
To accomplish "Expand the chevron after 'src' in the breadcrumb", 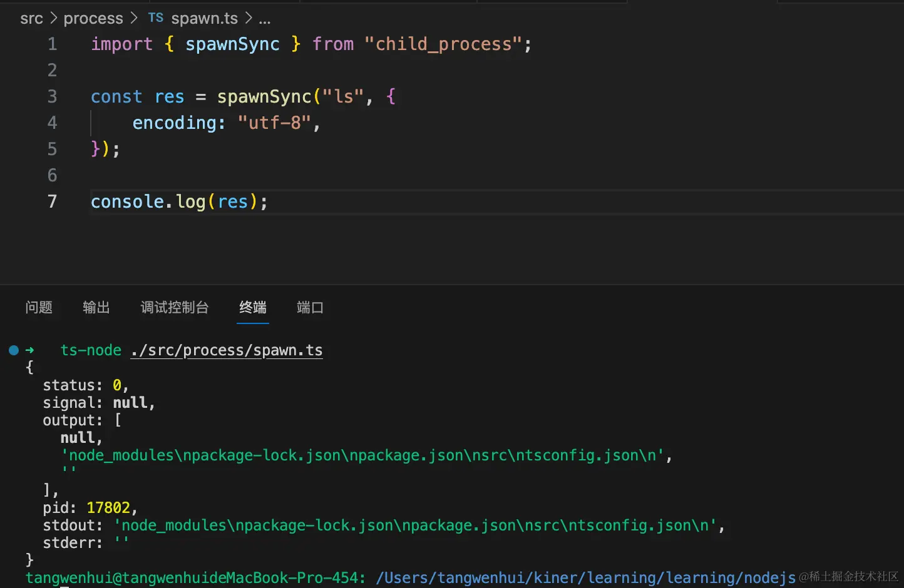I will (x=53, y=19).
